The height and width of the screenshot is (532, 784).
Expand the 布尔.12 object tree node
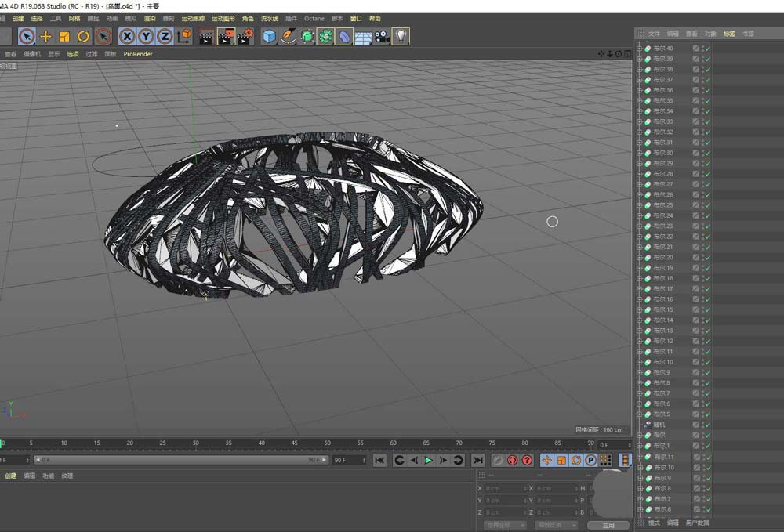(640, 341)
